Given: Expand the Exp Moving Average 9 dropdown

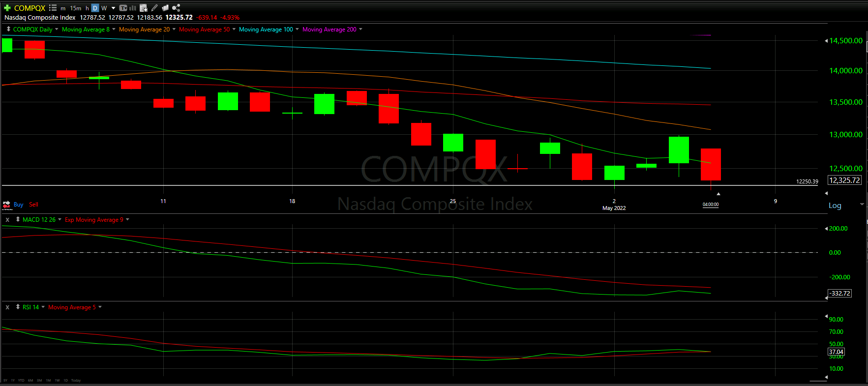Looking at the screenshot, I should [x=127, y=219].
